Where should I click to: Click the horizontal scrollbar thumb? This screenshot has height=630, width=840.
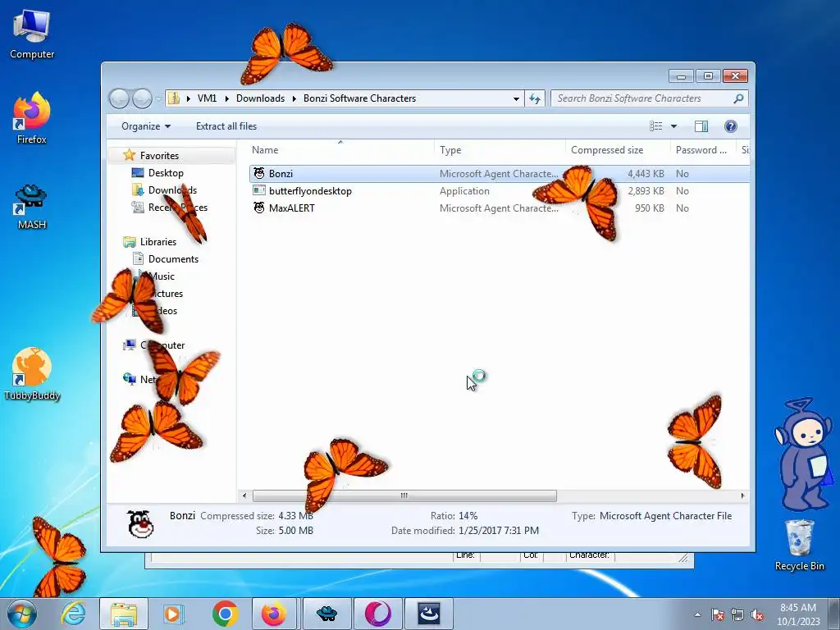click(404, 495)
